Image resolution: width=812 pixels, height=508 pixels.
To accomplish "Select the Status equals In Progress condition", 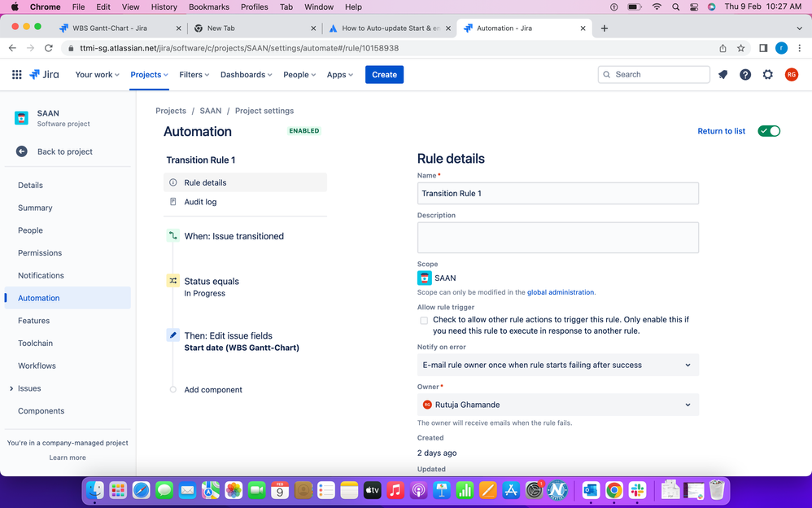I will tap(212, 287).
